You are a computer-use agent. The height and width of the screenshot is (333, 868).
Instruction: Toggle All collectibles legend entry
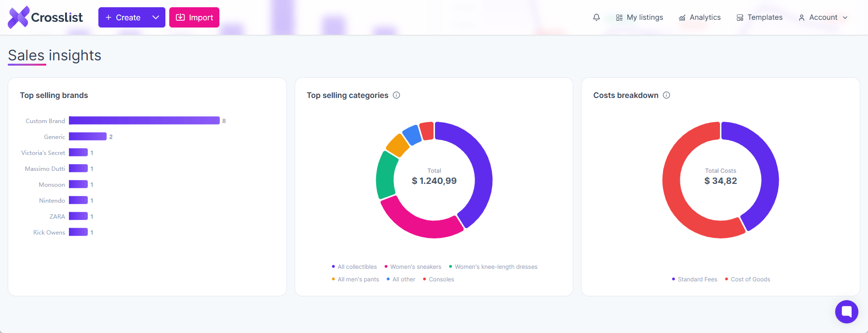pyautogui.click(x=354, y=267)
